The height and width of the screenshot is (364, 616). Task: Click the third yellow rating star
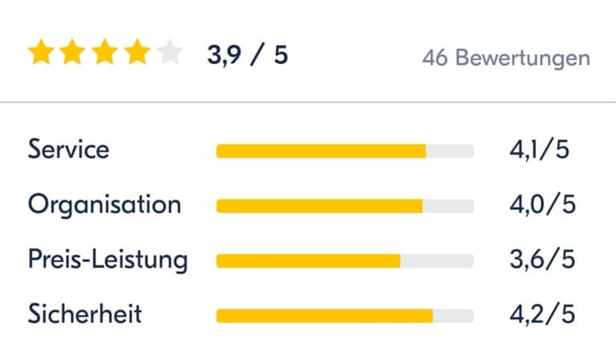coord(105,51)
